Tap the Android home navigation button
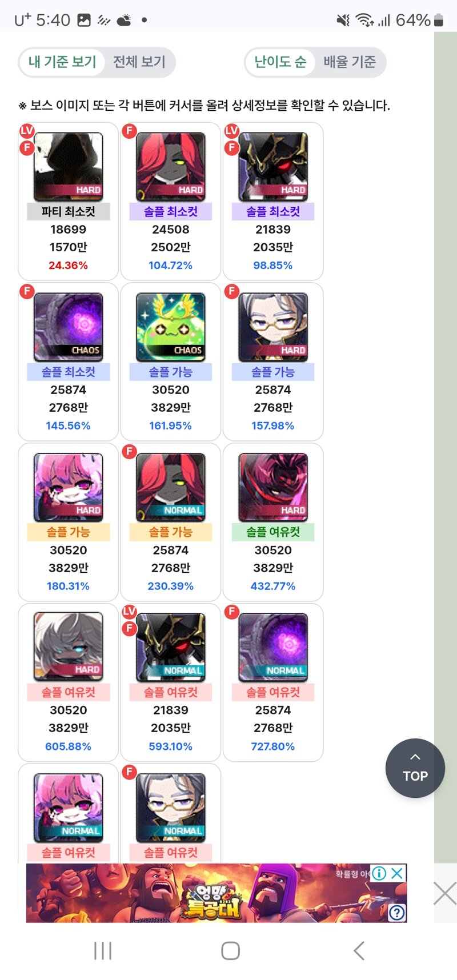 click(230, 951)
